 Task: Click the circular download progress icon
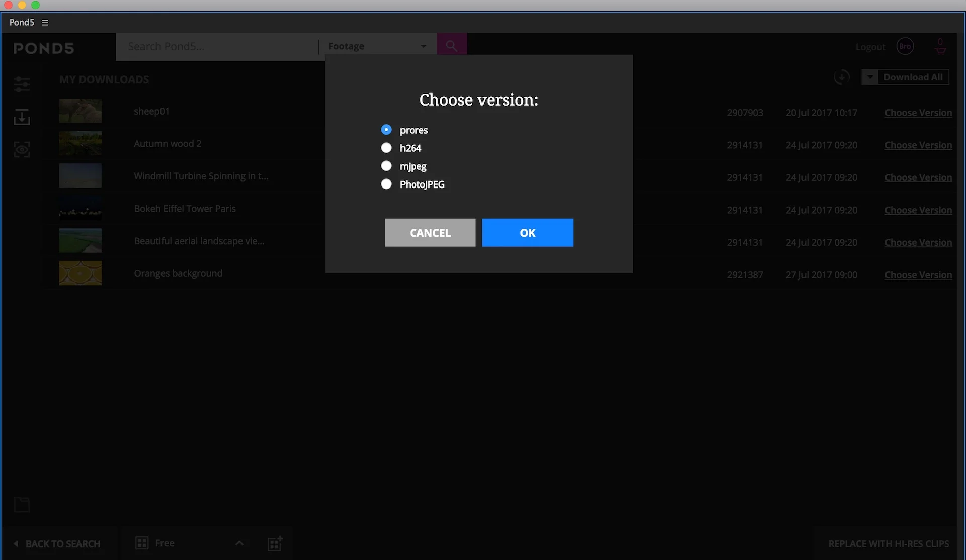pyautogui.click(x=841, y=77)
